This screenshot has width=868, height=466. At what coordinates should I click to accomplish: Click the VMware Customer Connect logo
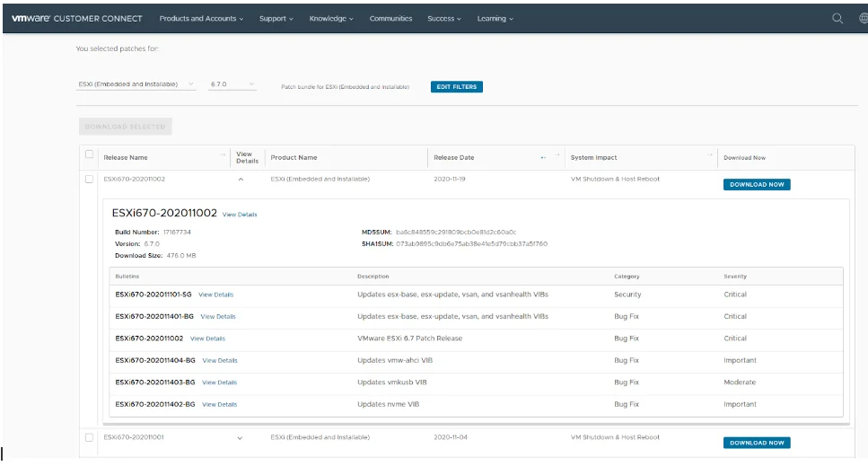tap(77, 18)
